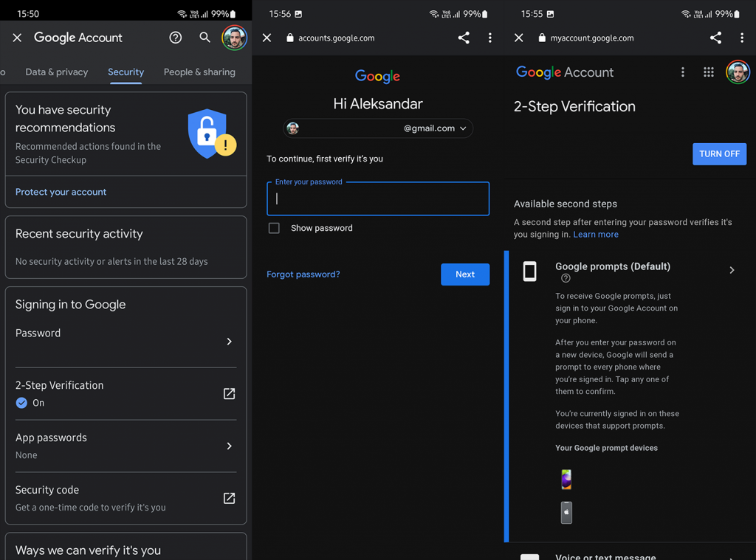Tap the screenshot notification icon beside 15:55

tap(551, 14)
